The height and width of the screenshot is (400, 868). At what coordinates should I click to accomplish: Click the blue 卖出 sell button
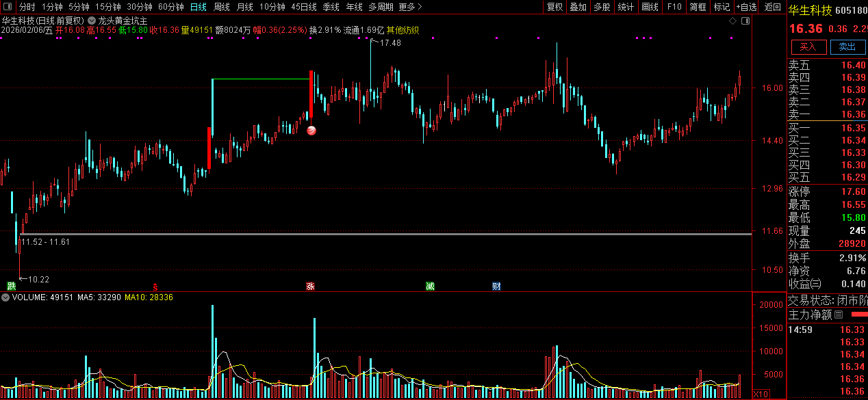pyautogui.click(x=847, y=46)
